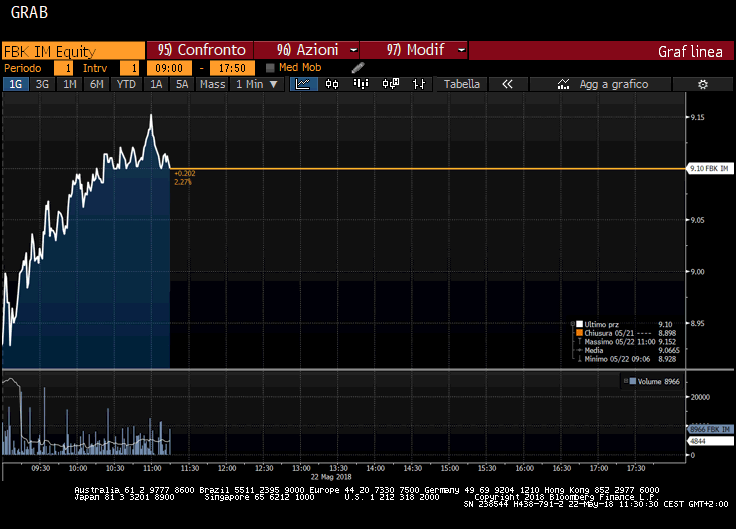736x529 pixels.
Task: Select the 6M range button
Action: click(96, 85)
